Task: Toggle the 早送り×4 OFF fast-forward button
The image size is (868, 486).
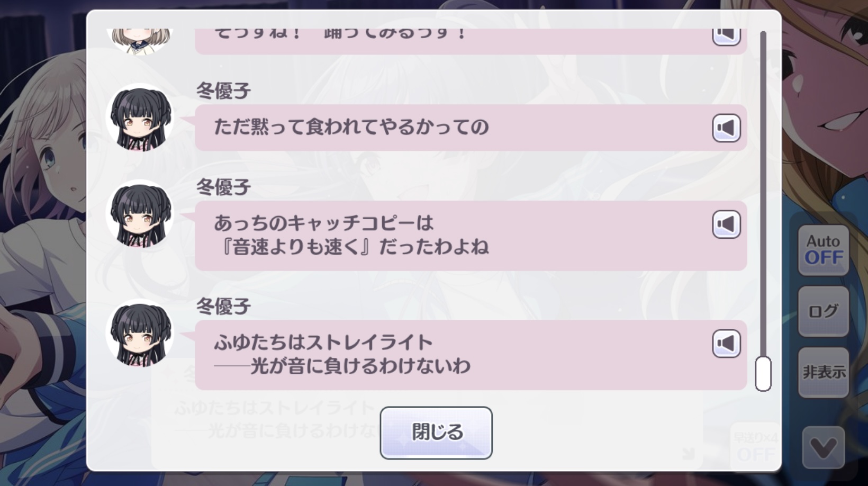Action: [755, 446]
